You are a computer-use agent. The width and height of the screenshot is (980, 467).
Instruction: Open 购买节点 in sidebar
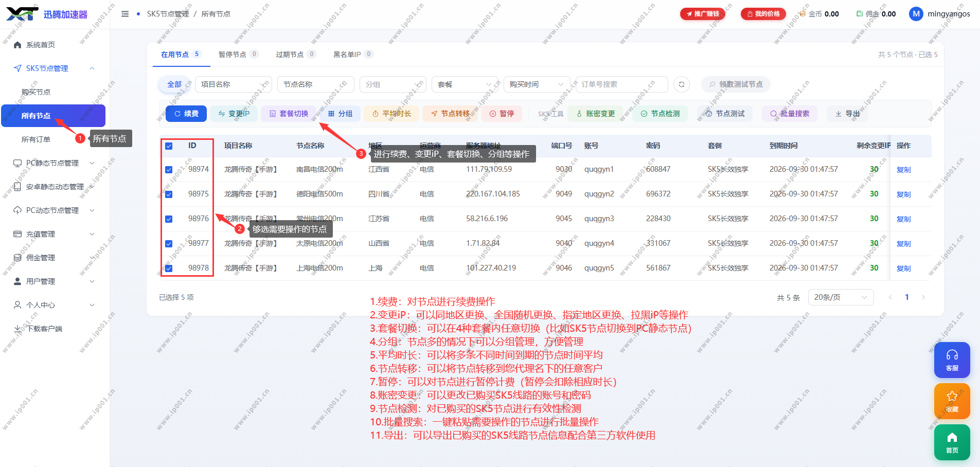[36, 92]
